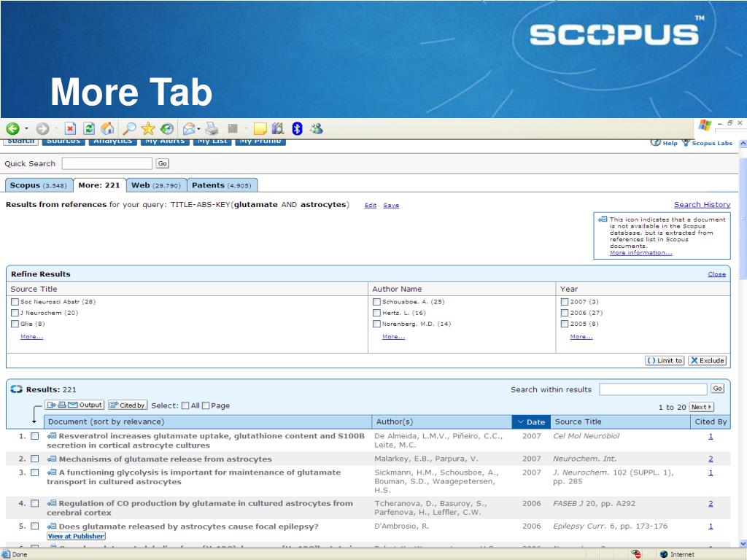Check the year 2007 (3) checkbox

[x=565, y=302]
